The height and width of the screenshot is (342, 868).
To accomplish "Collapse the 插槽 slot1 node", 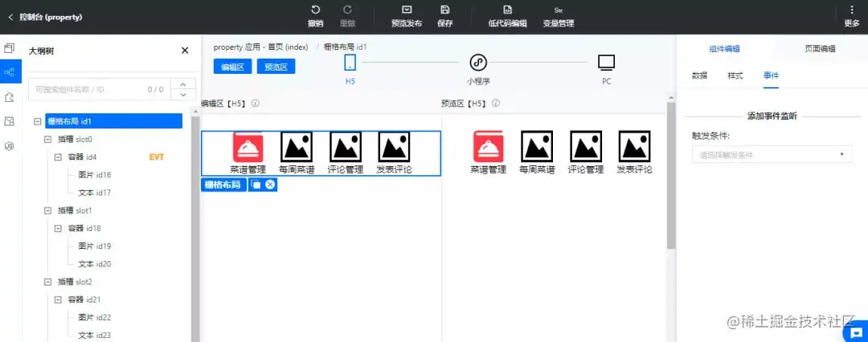I will (x=47, y=211).
